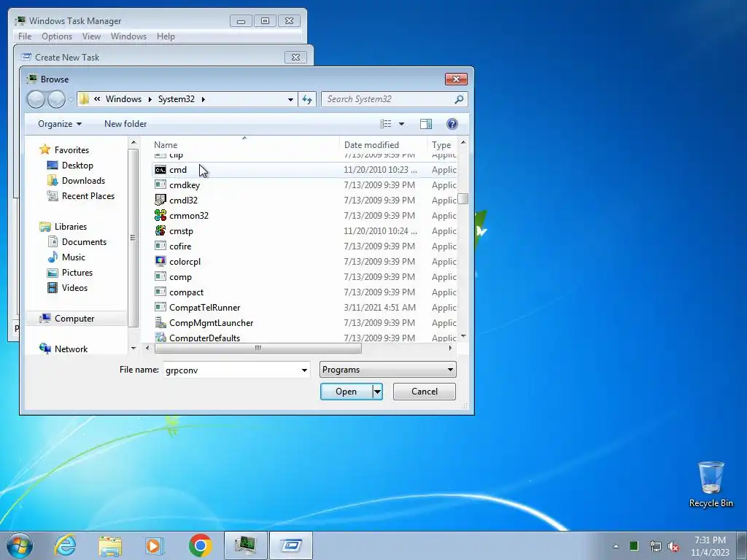
Task: Select the compact file icon
Action: coord(160,292)
